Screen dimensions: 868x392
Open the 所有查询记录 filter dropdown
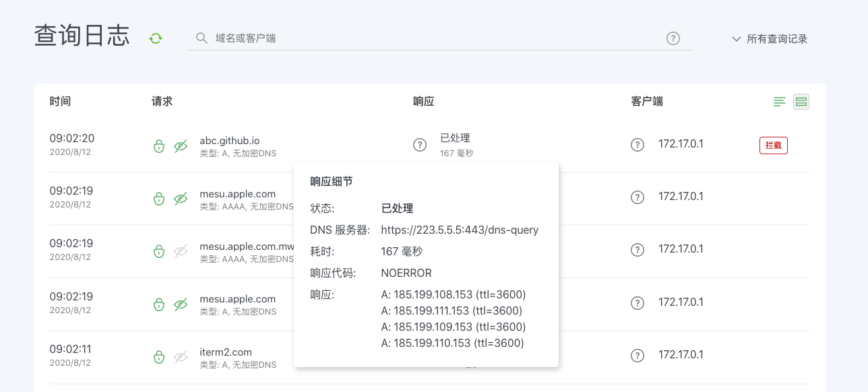pyautogui.click(x=769, y=39)
